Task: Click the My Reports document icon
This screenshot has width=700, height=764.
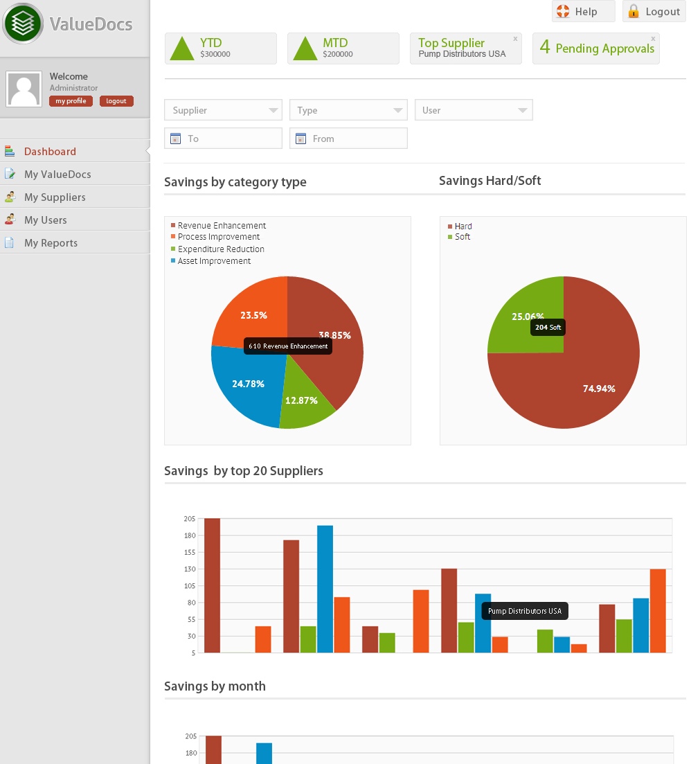Action: 10,242
